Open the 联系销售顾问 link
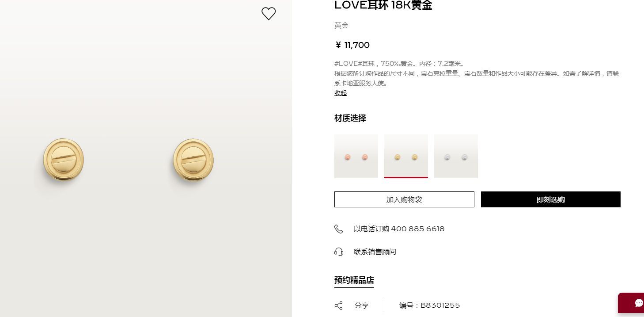 (x=375, y=252)
